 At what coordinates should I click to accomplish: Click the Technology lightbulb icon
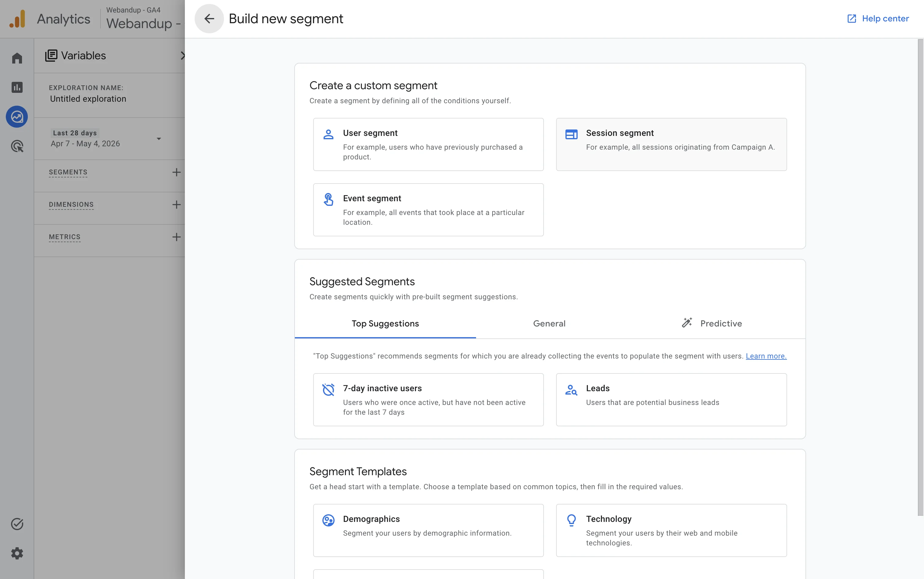pyautogui.click(x=571, y=520)
